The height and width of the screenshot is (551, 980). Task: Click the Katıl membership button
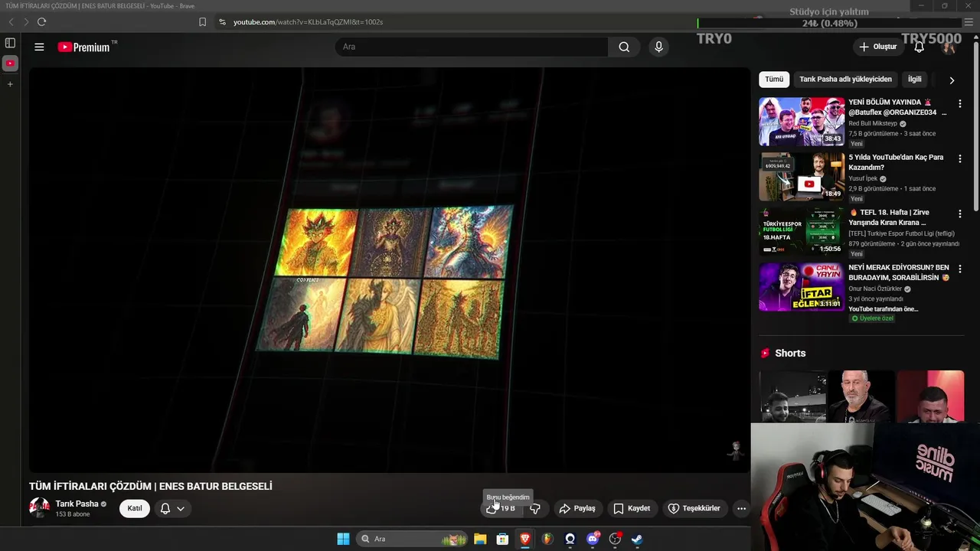[x=135, y=508]
